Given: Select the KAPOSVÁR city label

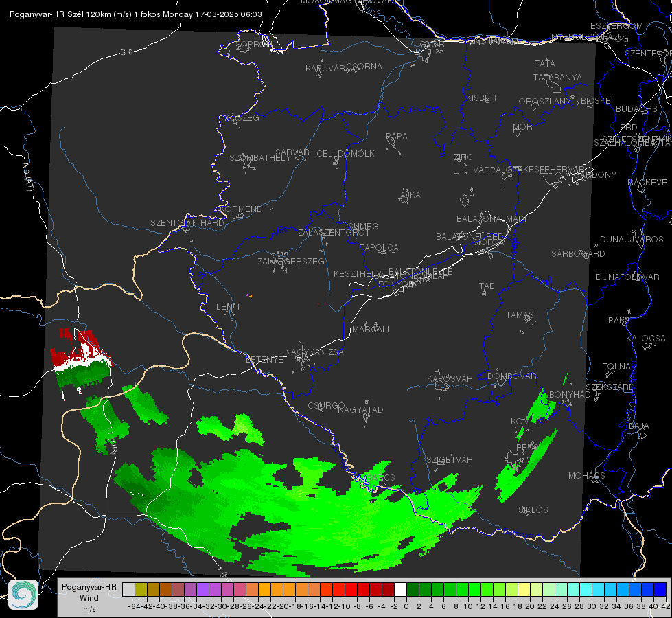Looking at the screenshot, I should point(450,378).
